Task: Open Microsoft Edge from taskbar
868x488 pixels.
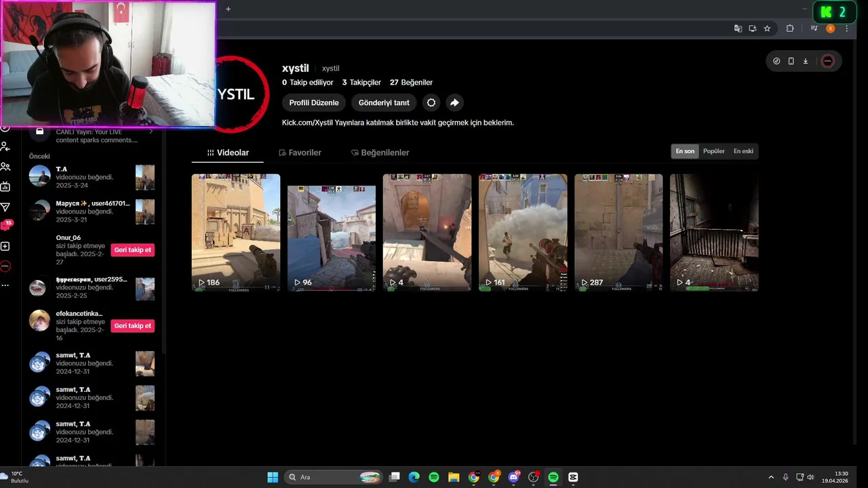Action: [414, 477]
